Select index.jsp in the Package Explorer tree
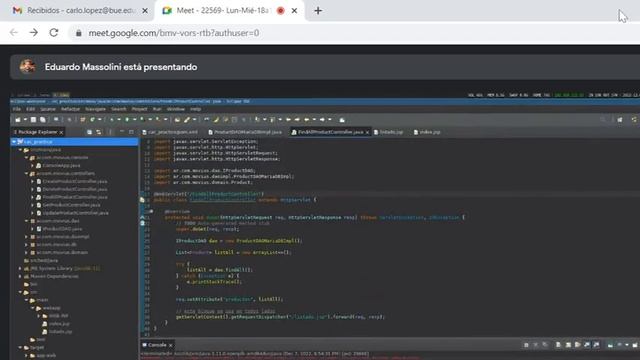The height and width of the screenshot is (360, 640). click(56, 324)
